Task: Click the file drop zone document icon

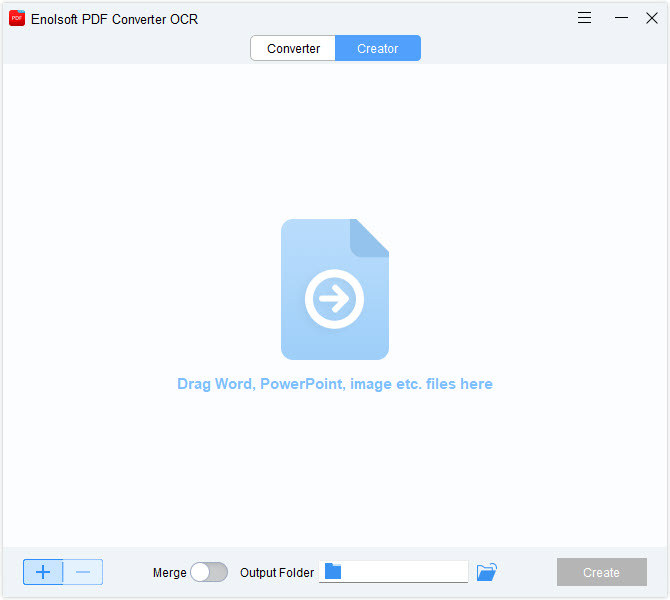Action: coord(335,289)
